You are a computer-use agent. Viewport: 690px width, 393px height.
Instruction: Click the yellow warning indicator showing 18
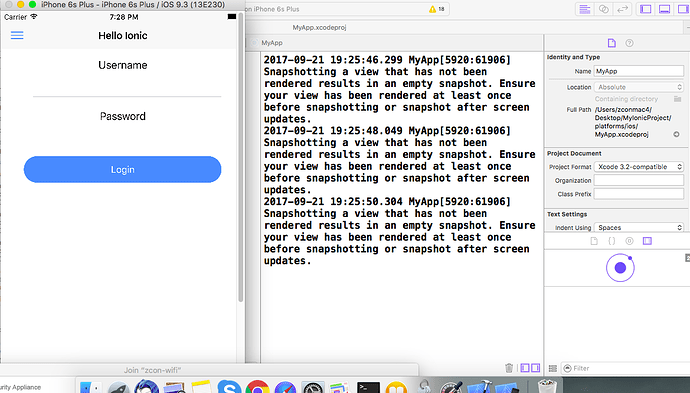tap(437, 9)
